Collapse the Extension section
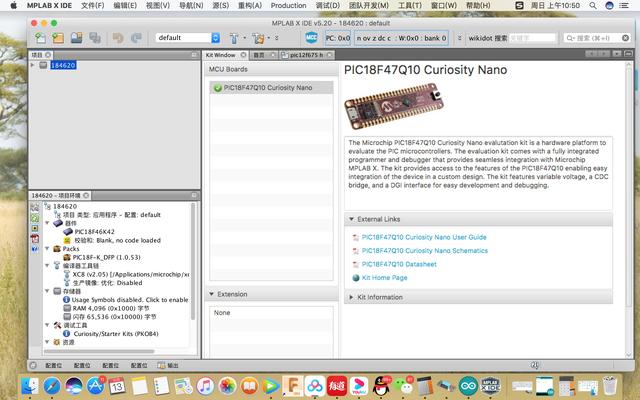The width and height of the screenshot is (640, 400). [x=211, y=294]
